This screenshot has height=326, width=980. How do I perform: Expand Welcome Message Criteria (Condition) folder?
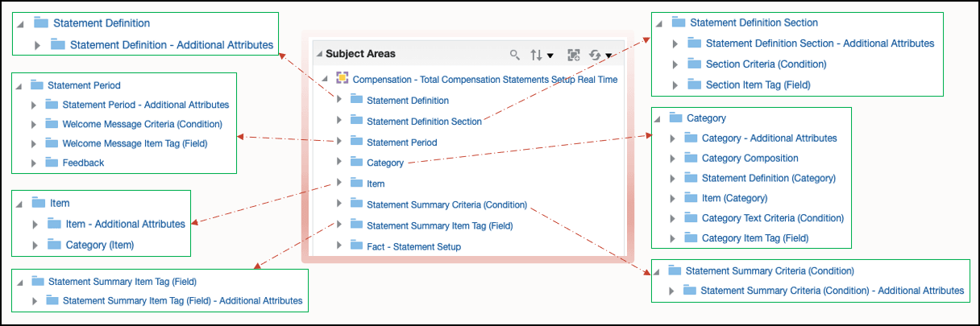[x=34, y=124]
